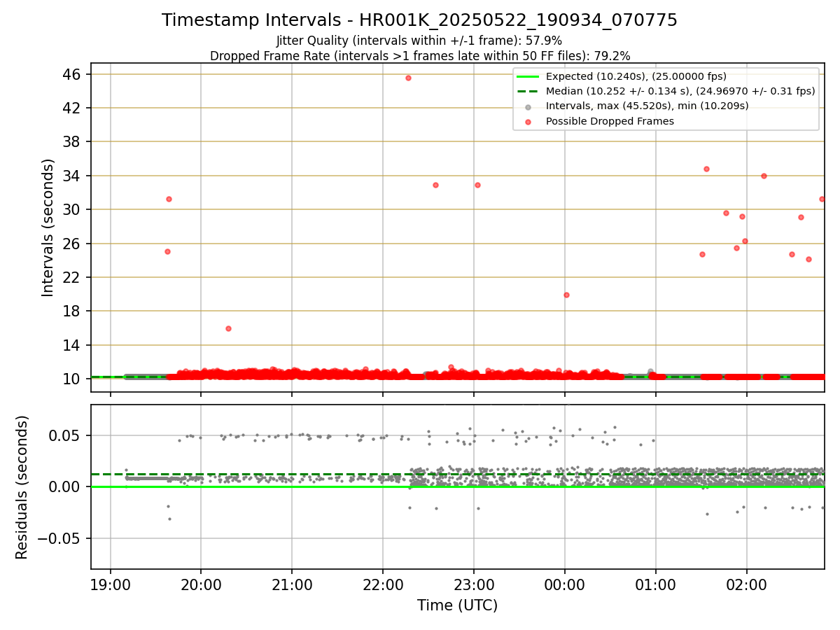Click the plot title 'Timestamp Intervals - HR001K_20250522_190934_070775'
840x630 pixels.
[x=419, y=20]
